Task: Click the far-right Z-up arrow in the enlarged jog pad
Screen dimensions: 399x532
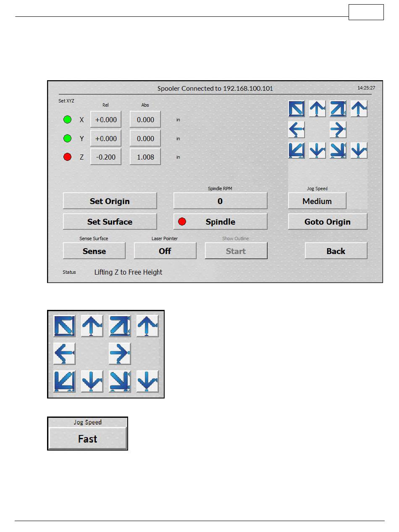Action: pyautogui.click(x=147, y=326)
